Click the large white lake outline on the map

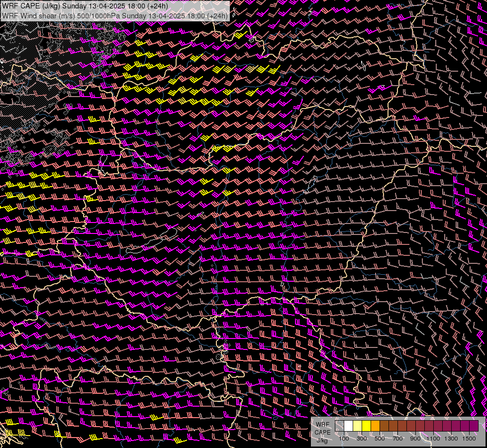[152, 241]
